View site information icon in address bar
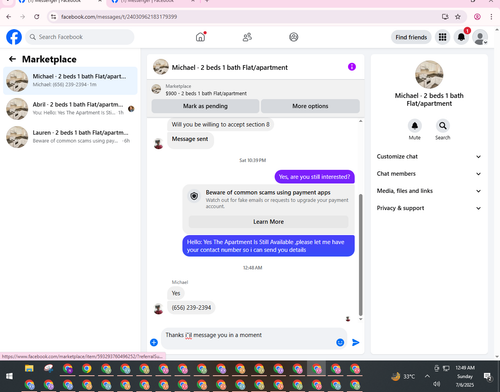Viewport: 500px width, 392px height. [x=53, y=17]
